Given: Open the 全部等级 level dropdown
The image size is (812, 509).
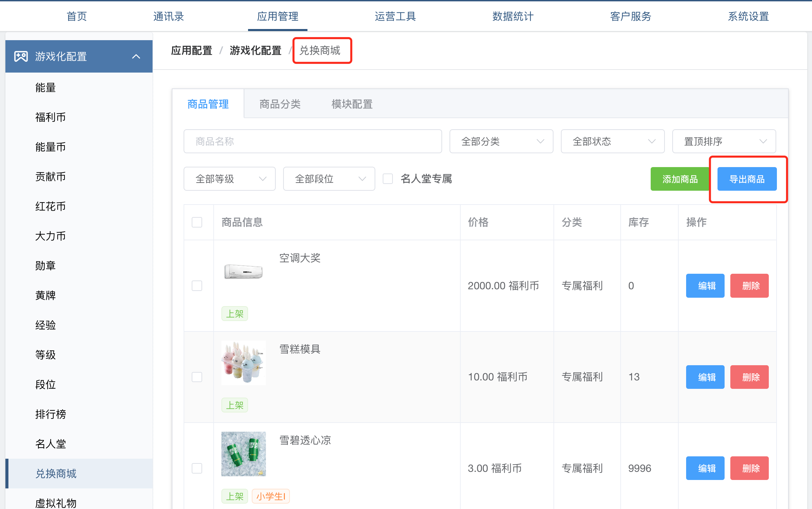Looking at the screenshot, I should pyautogui.click(x=229, y=179).
